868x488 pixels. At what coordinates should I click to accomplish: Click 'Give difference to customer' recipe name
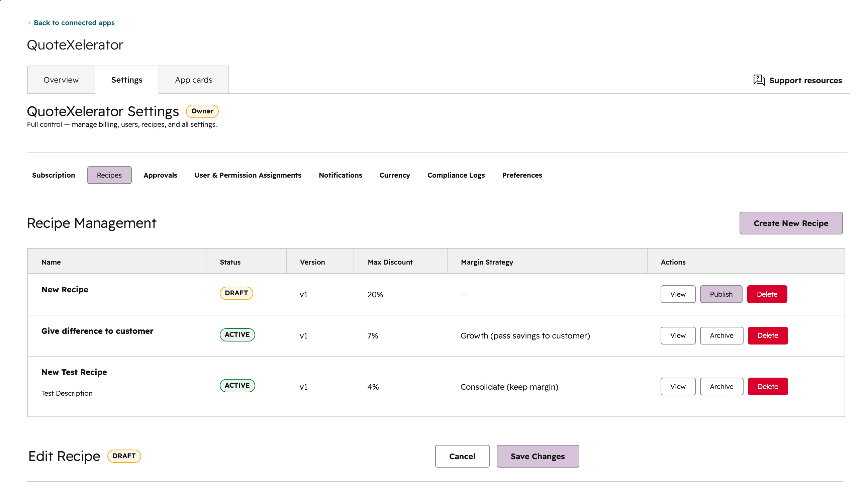coord(97,331)
